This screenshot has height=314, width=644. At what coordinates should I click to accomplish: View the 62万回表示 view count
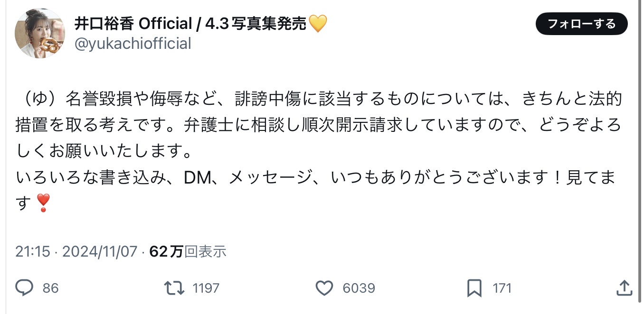pyautogui.click(x=188, y=251)
